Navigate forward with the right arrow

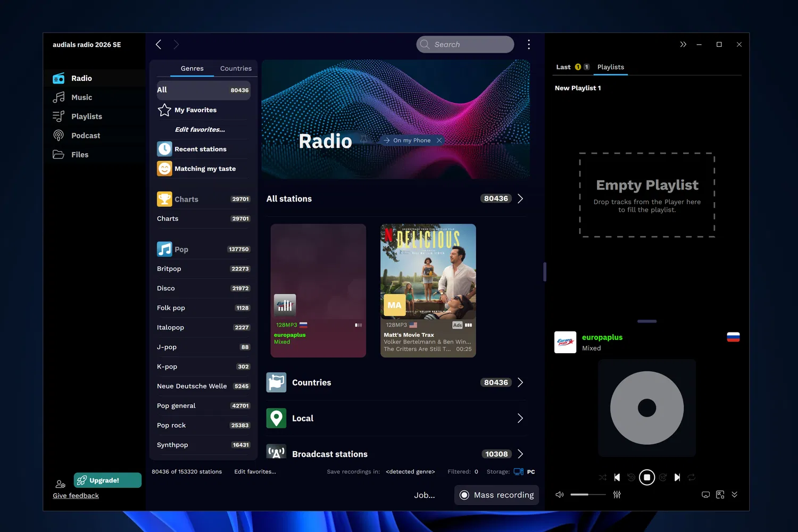point(176,45)
